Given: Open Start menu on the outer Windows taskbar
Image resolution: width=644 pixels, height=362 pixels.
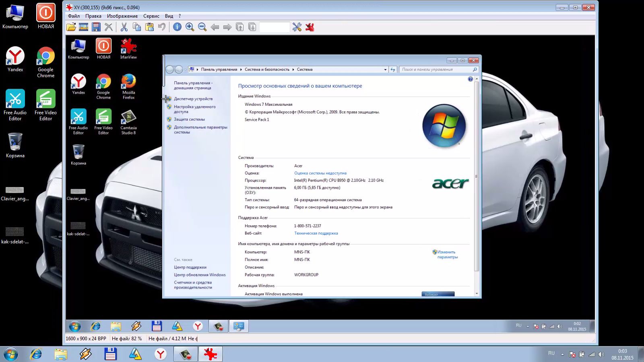Looking at the screenshot, I should pos(11,354).
